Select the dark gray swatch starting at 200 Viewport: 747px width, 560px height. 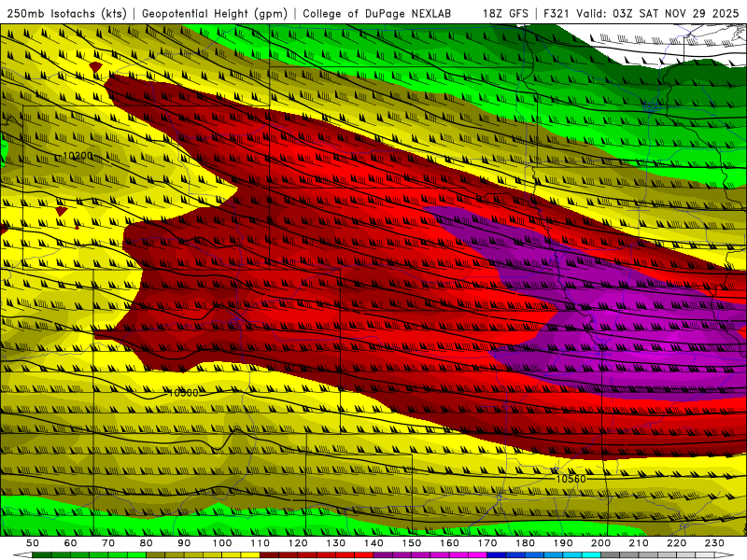click(x=611, y=555)
